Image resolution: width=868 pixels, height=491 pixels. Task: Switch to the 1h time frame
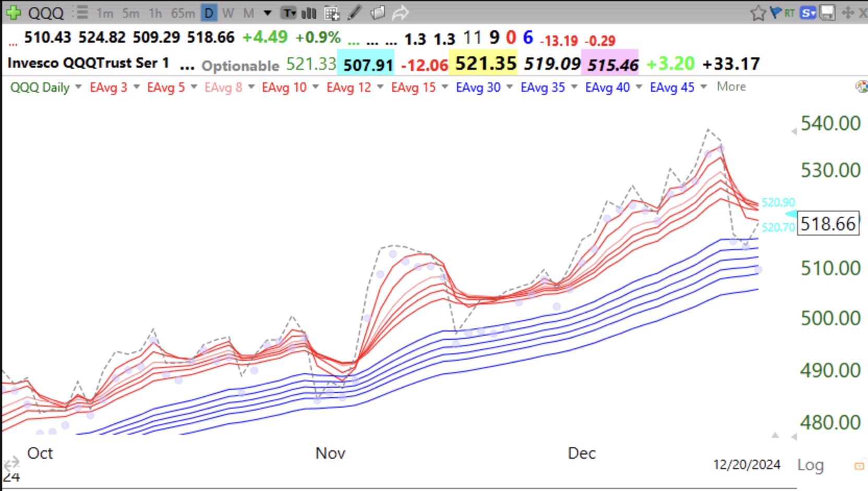point(155,13)
